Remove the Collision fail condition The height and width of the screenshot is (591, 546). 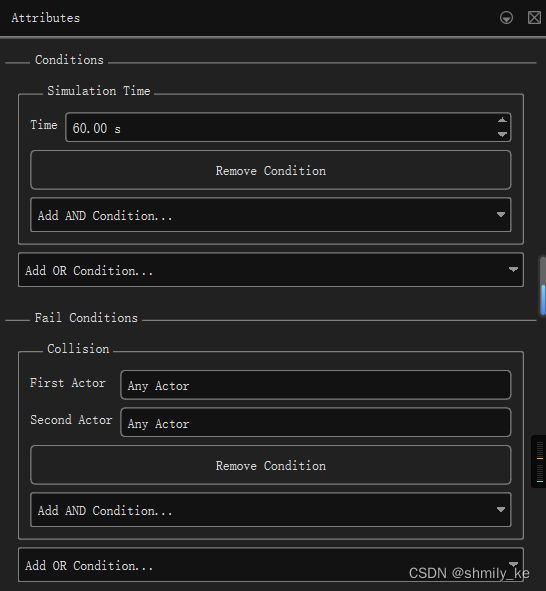(271, 465)
